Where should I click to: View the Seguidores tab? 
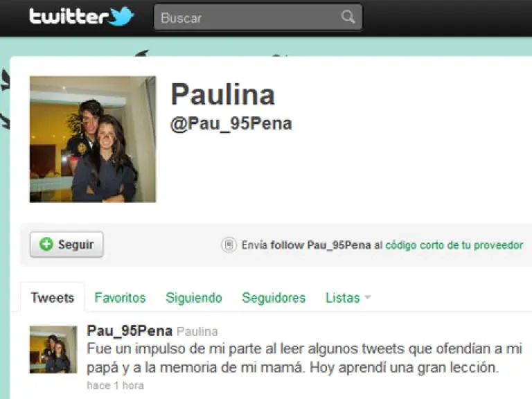[x=274, y=298]
